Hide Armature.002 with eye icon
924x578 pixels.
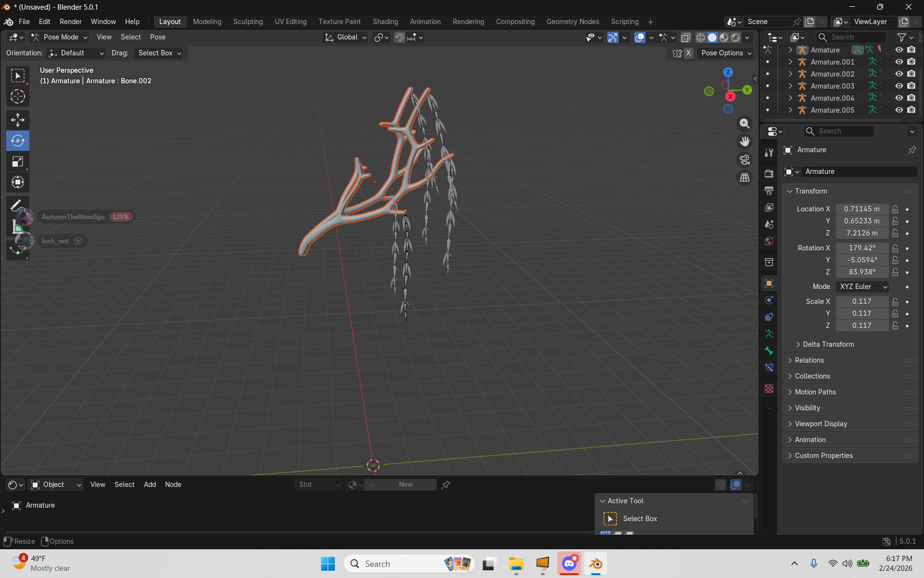point(899,74)
